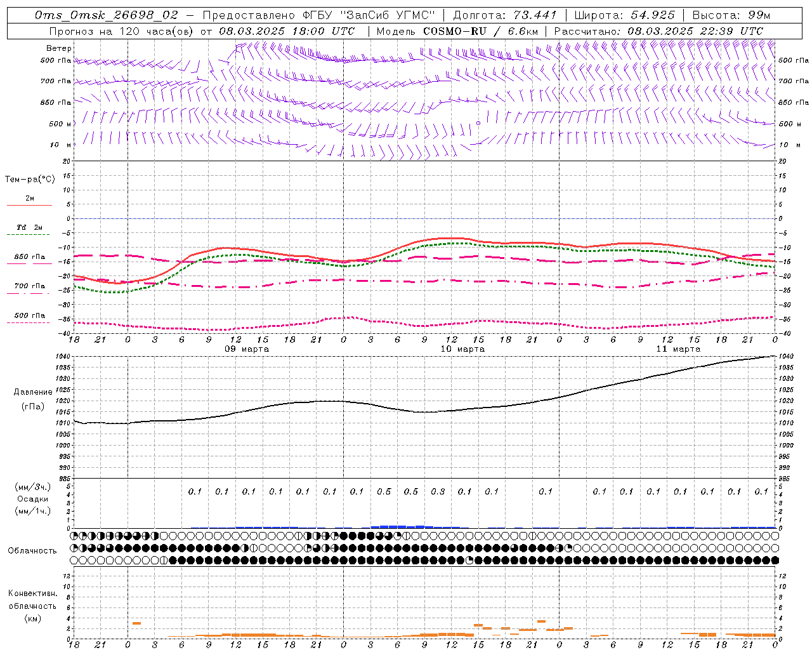This screenshot has width=812, height=650.
Task: Click the Широта: 54.925 value
Action: pyautogui.click(x=624, y=15)
